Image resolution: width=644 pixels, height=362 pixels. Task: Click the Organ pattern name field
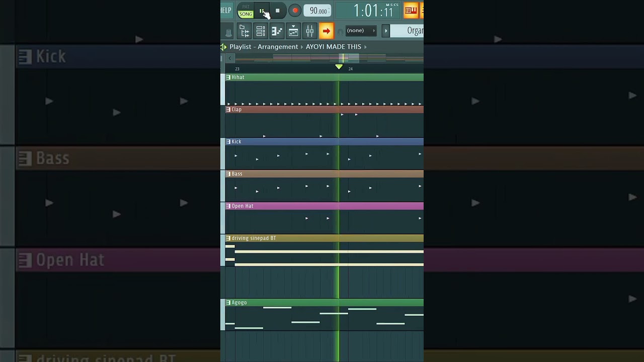407,31
